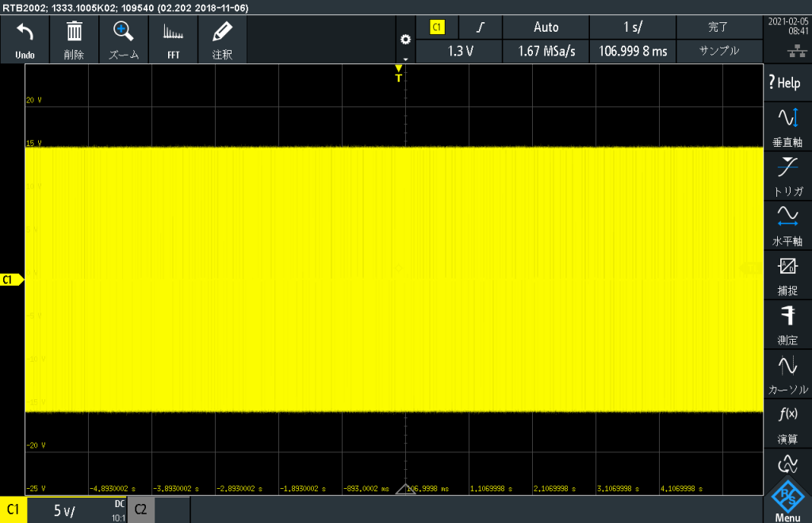
Task: Open the 垂直軸 vertical settings
Action: (787, 127)
